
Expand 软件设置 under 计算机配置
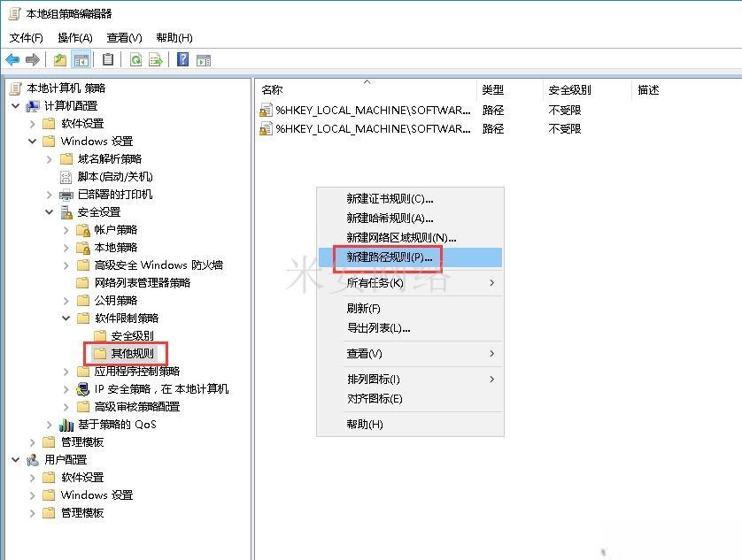tap(32, 124)
